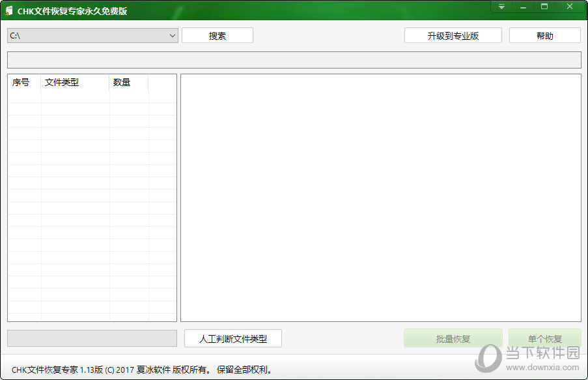Click the 搜索 search button
This screenshot has height=380, width=588.
(217, 36)
